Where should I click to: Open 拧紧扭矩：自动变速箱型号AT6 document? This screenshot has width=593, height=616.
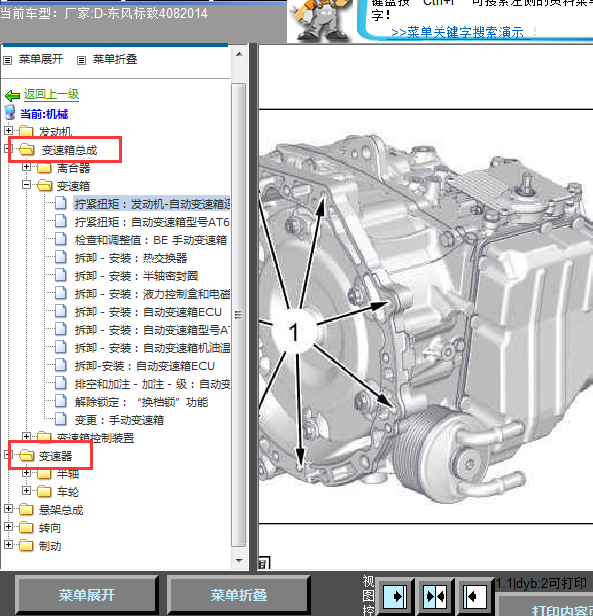[152, 222]
